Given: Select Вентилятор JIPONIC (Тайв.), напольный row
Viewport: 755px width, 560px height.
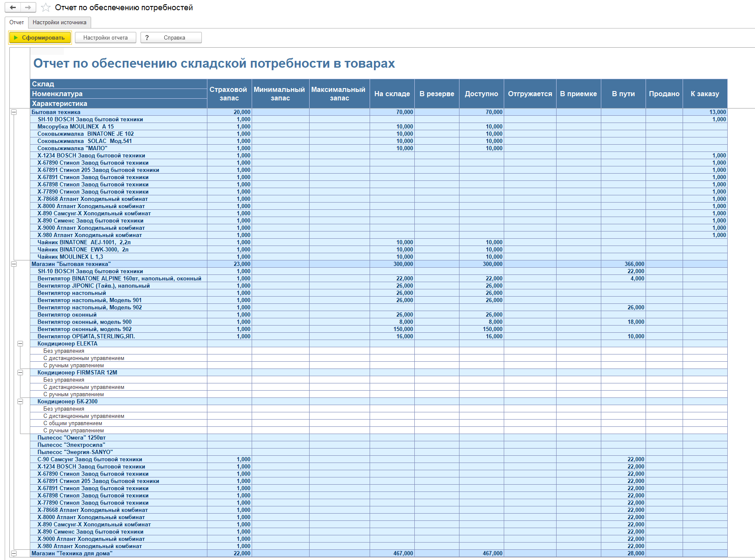Looking at the screenshot, I should click(x=379, y=286).
